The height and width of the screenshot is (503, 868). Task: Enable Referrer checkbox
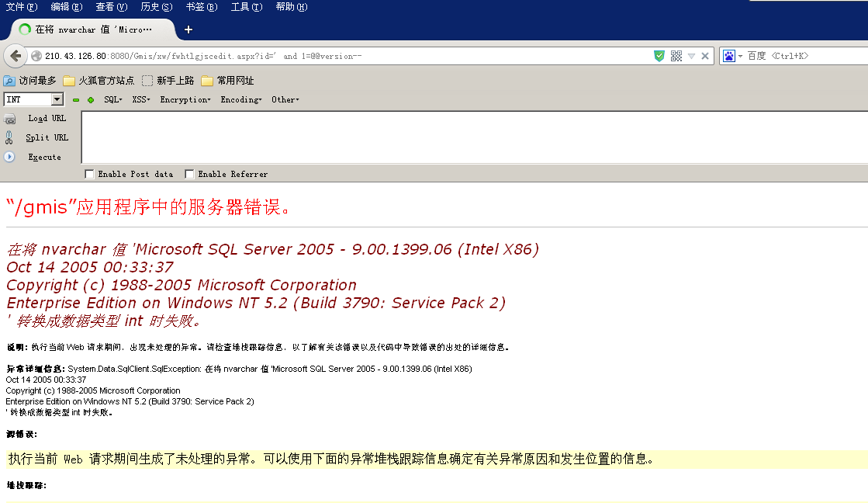189,175
